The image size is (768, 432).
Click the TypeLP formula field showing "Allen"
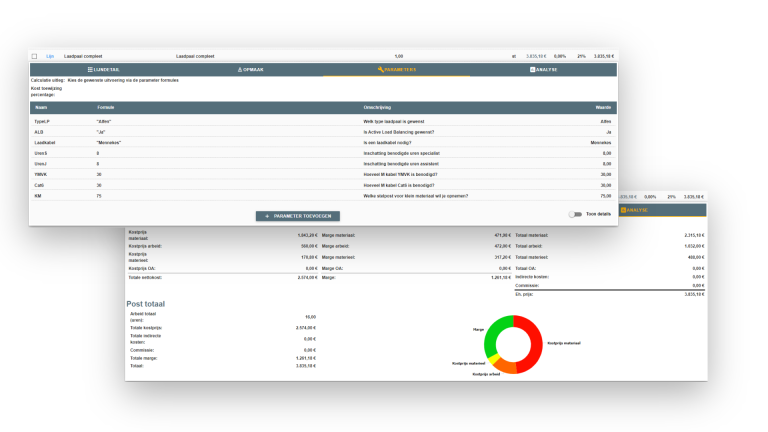(103, 121)
